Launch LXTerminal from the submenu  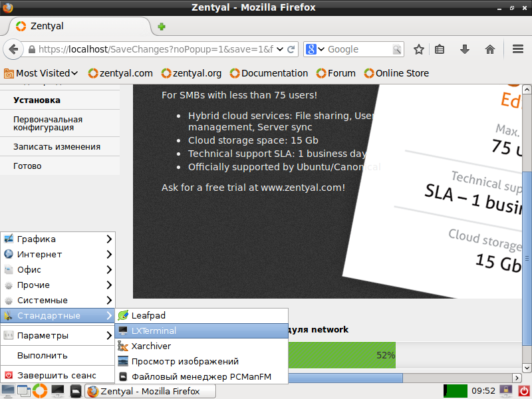(201, 331)
